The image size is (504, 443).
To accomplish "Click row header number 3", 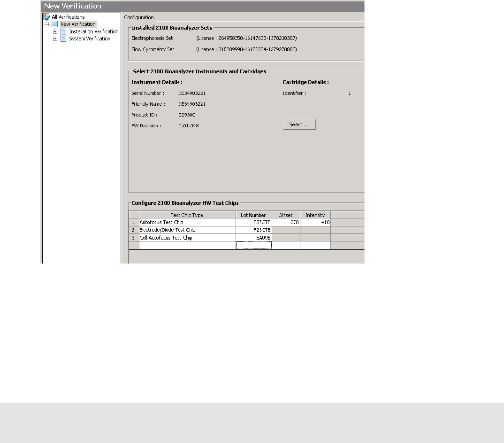I will pyautogui.click(x=134, y=238).
